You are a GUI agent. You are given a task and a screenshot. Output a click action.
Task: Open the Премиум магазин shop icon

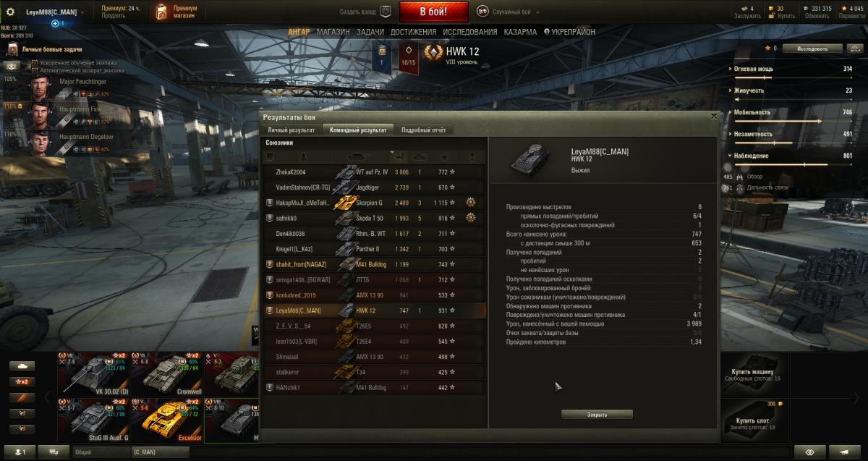pos(162,12)
